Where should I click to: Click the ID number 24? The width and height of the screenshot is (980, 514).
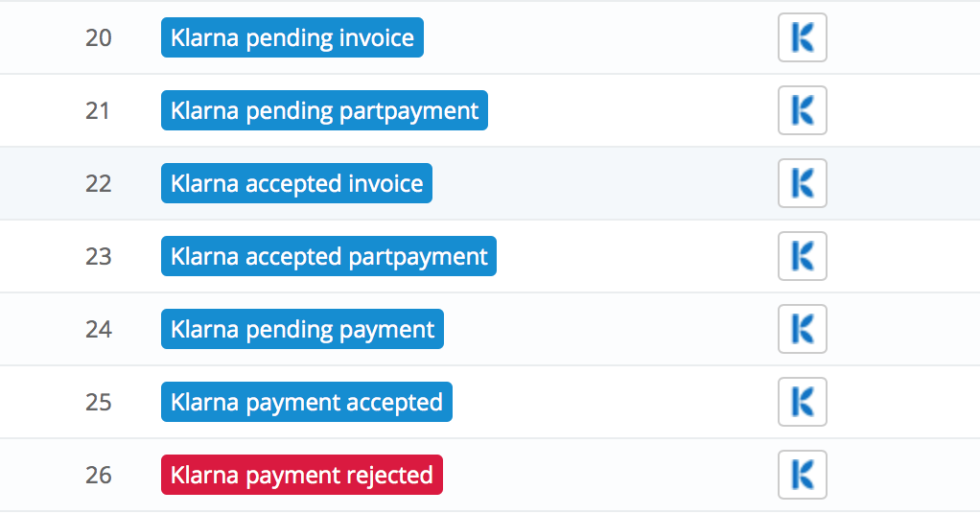tap(99, 330)
